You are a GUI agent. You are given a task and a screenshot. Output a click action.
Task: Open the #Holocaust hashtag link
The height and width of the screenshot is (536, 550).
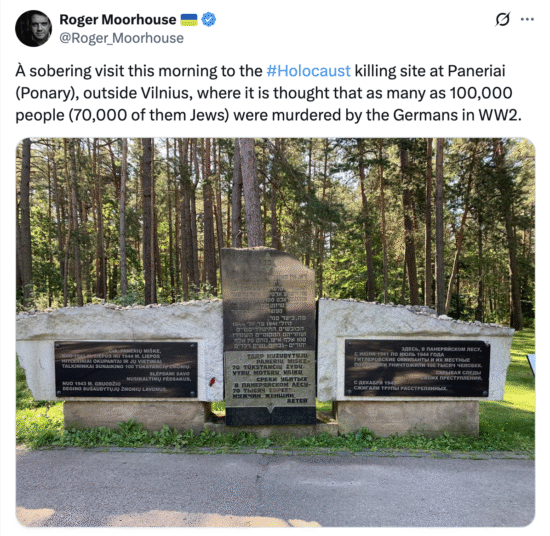(308, 71)
